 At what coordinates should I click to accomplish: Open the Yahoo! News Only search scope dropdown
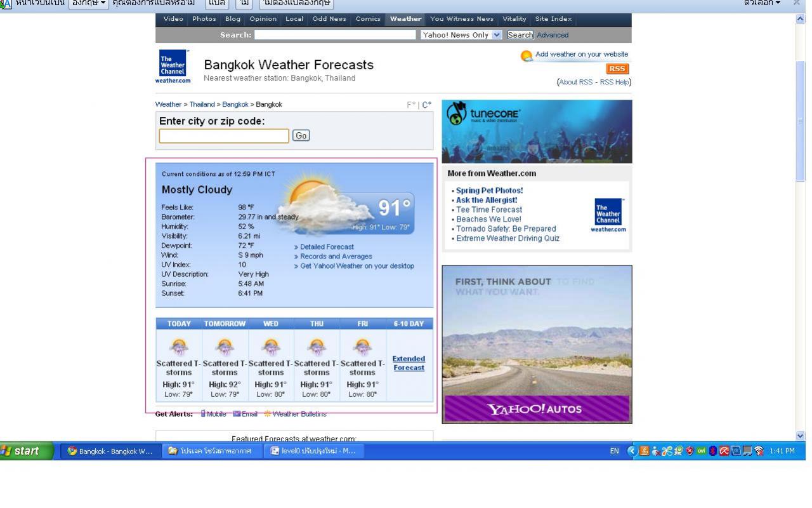(x=461, y=35)
